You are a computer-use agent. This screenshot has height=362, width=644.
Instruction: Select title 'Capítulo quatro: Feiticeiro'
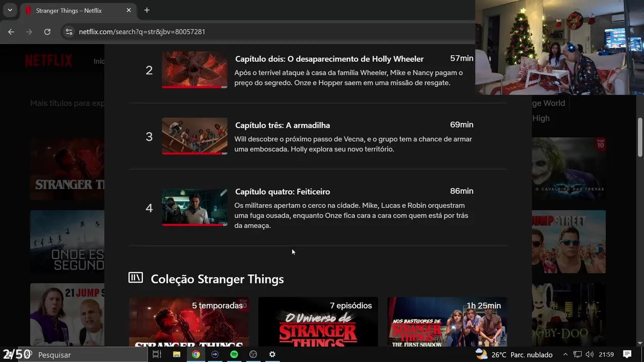pos(283,192)
